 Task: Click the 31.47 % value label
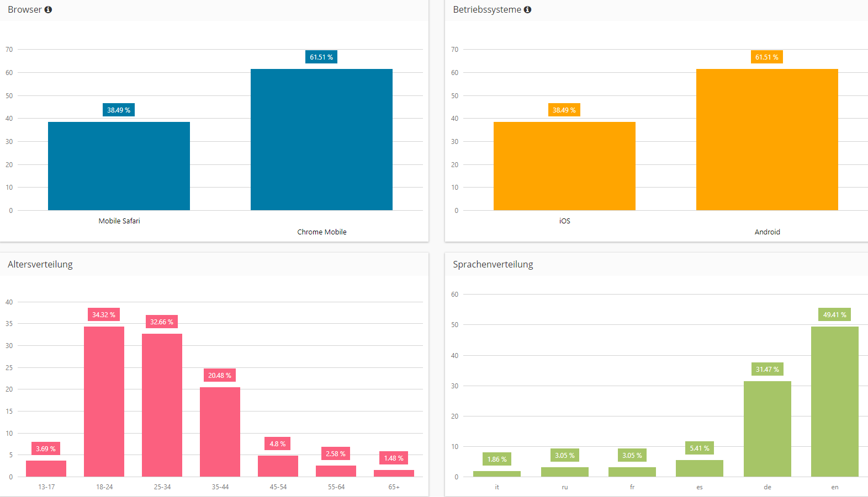click(x=768, y=369)
